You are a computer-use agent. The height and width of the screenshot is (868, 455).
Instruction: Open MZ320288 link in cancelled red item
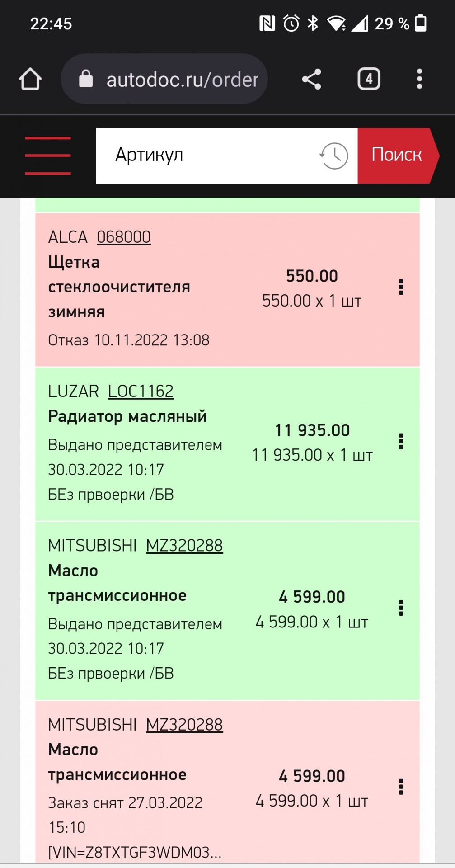tap(184, 725)
